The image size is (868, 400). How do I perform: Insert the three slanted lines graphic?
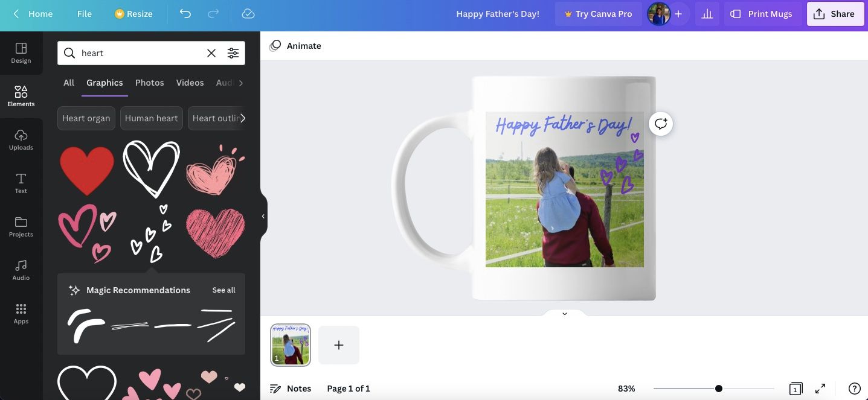(216, 326)
